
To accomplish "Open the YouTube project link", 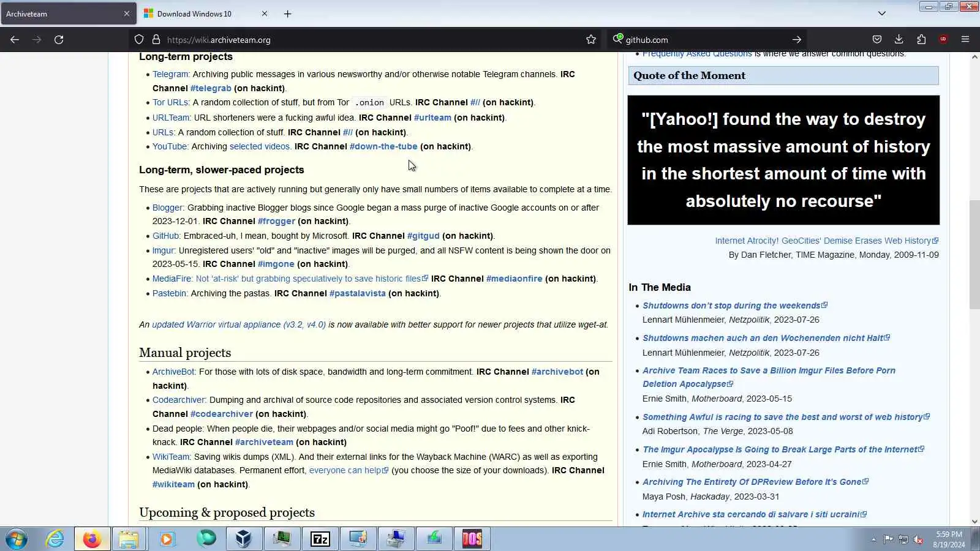I will point(170,146).
